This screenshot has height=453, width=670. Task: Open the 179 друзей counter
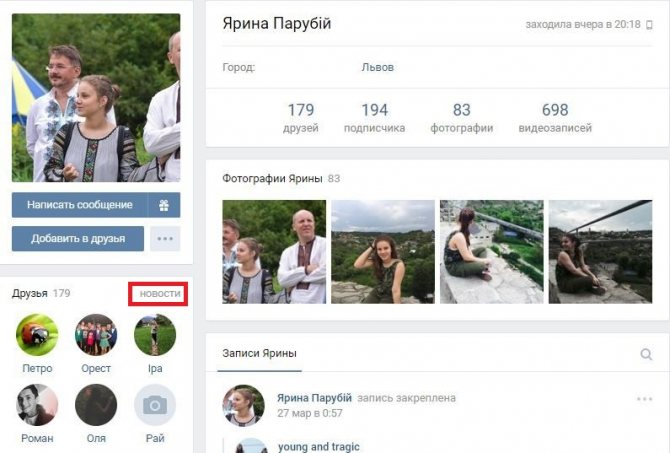pyautogui.click(x=301, y=118)
